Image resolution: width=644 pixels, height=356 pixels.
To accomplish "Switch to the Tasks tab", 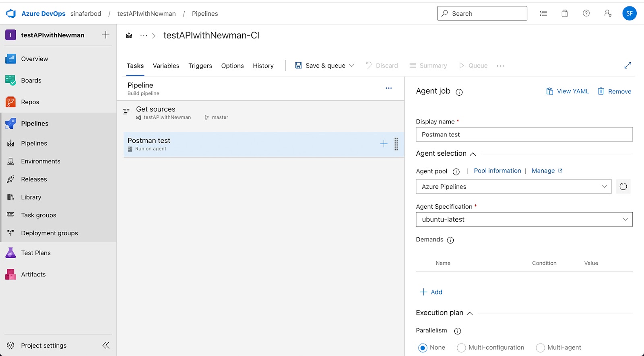I will (x=135, y=66).
